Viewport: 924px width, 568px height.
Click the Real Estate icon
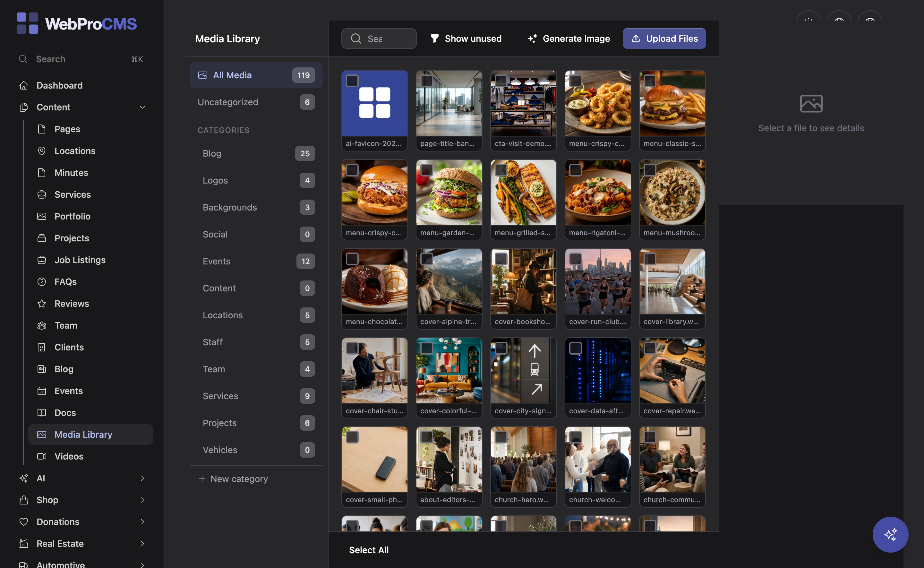click(24, 543)
